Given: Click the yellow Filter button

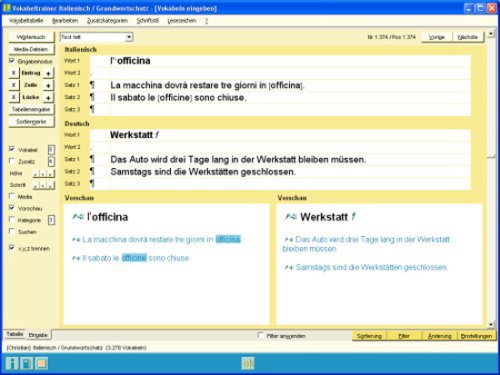Looking at the screenshot, I should pyautogui.click(x=404, y=336).
